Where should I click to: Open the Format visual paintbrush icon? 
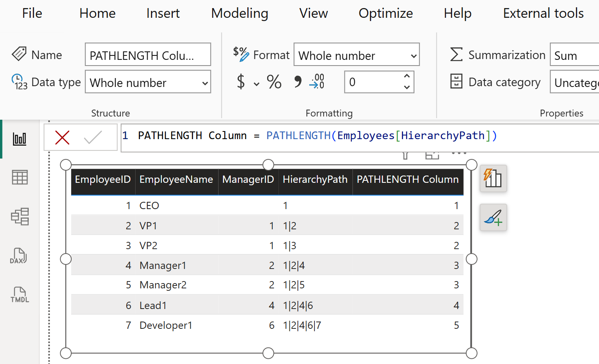coord(493,218)
